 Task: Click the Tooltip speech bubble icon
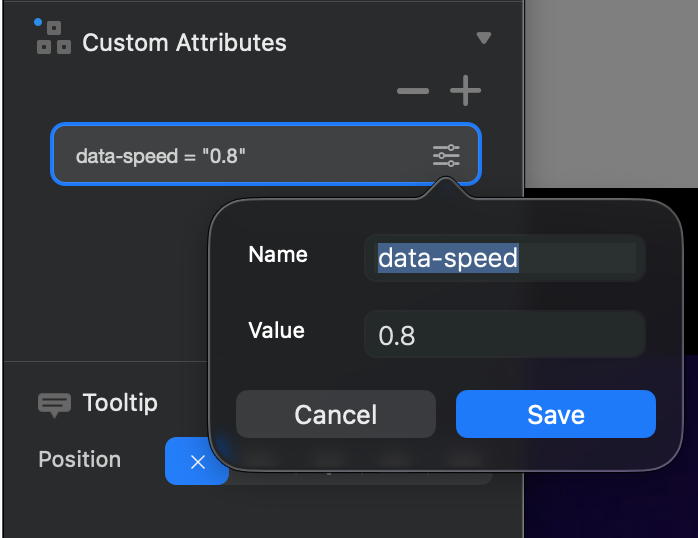coord(54,405)
